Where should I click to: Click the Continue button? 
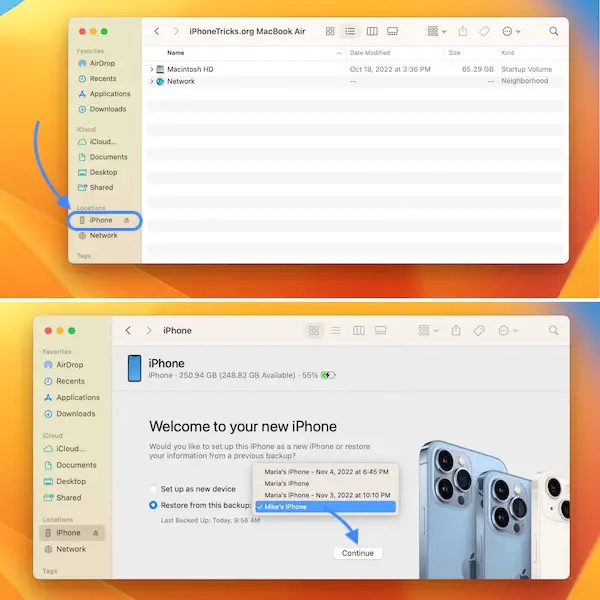coord(358,553)
